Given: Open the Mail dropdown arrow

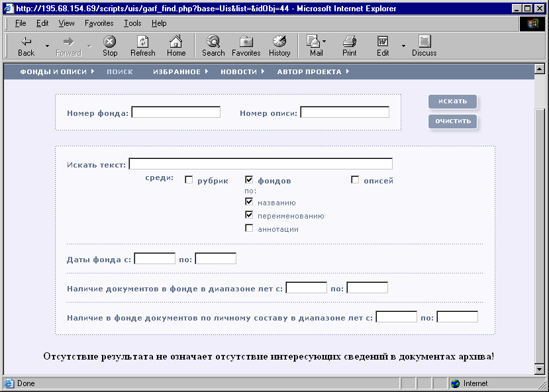Looking at the screenshot, I should (x=324, y=41).
